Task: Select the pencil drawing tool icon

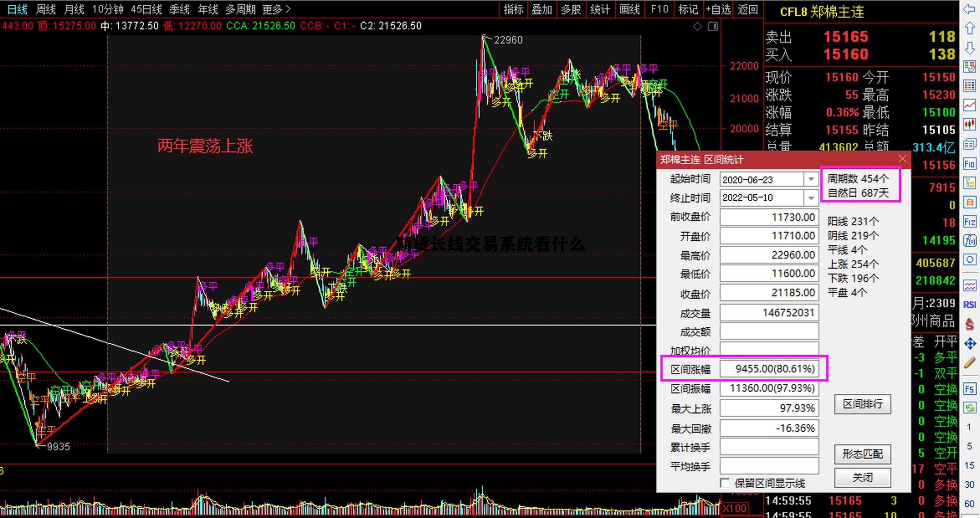Action: coord(969,363)
